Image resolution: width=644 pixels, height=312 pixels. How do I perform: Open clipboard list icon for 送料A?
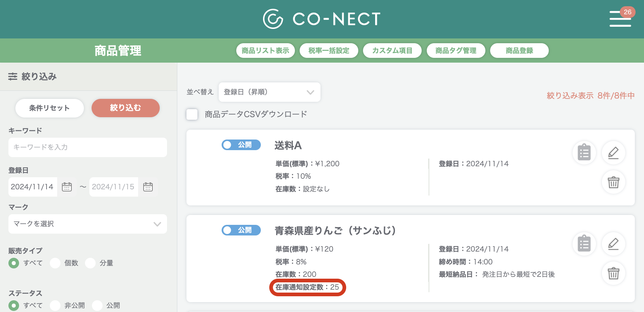click(x=584, y=152)
